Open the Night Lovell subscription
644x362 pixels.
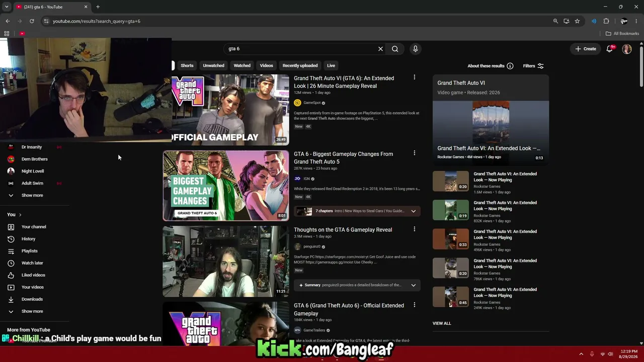click(33, 171)
